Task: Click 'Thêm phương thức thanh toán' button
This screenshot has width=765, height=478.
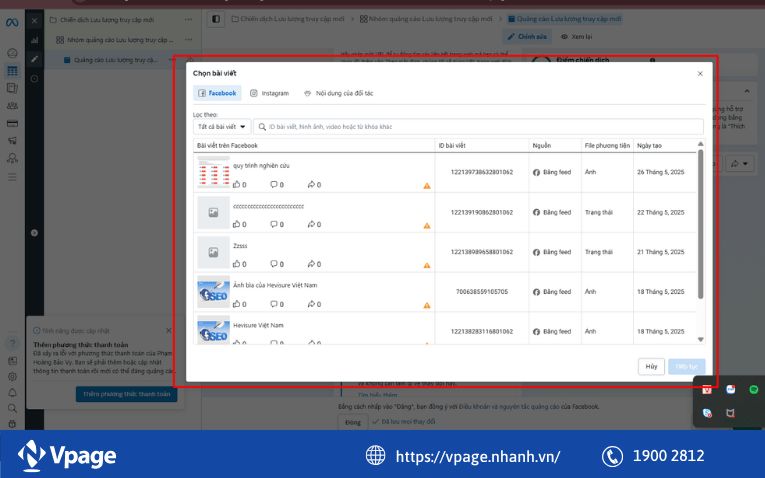Action: [x=126, y=394]
